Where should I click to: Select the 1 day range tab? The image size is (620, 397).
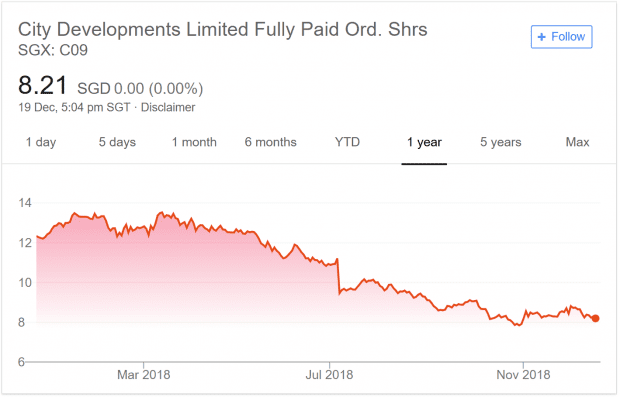point(41,142)
